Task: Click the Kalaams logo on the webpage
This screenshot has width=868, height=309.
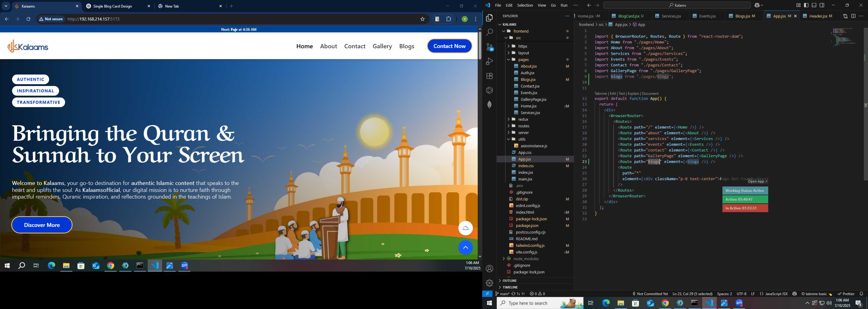Action: coord(28,46)
